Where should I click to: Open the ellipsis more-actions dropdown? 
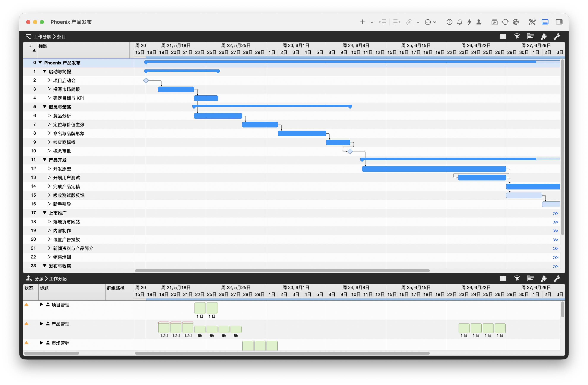430,22
